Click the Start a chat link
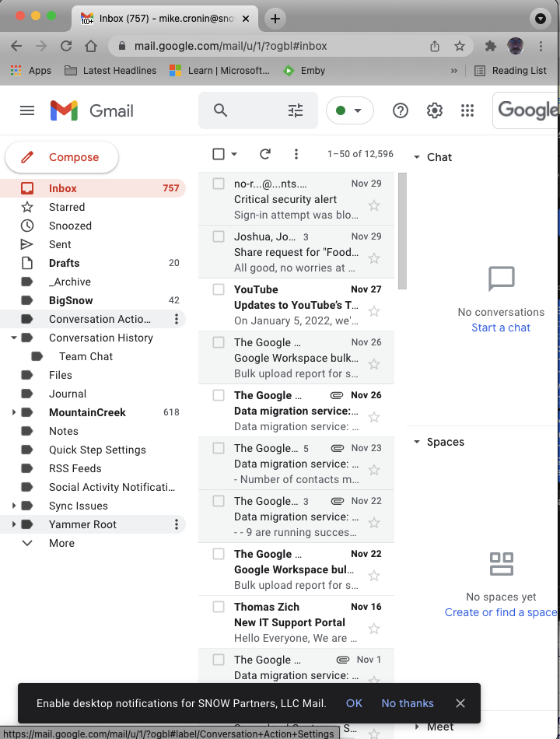 coord(501,327)
